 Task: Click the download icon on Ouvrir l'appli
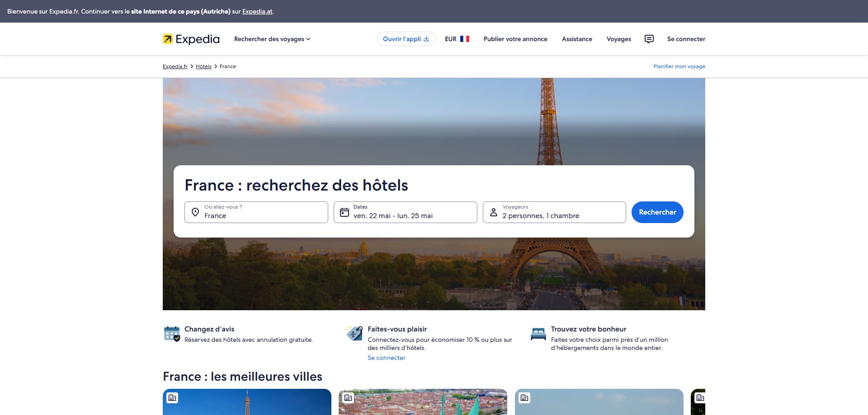426,39
